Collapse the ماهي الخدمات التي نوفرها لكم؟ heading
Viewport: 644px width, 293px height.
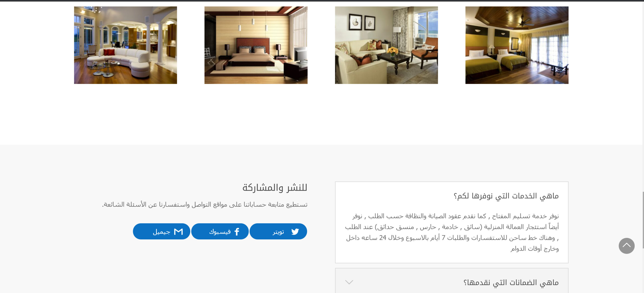(506, 196)
